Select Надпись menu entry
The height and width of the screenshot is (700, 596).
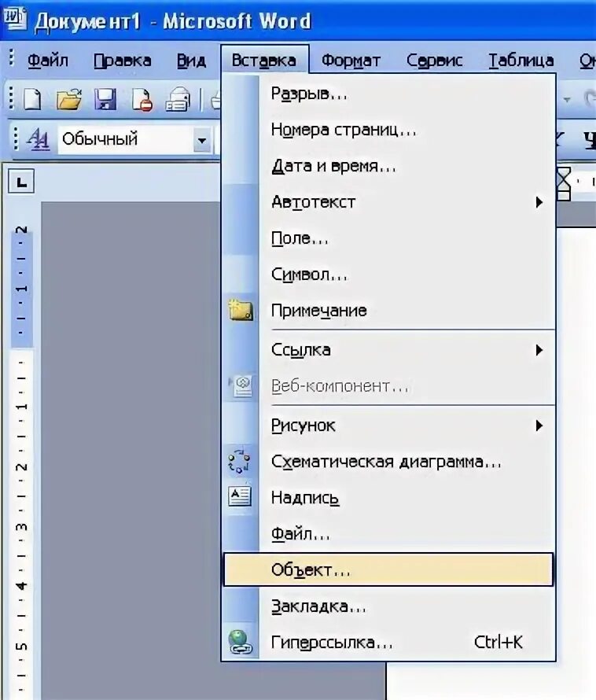pyautogui.click(x=389, y=497)
